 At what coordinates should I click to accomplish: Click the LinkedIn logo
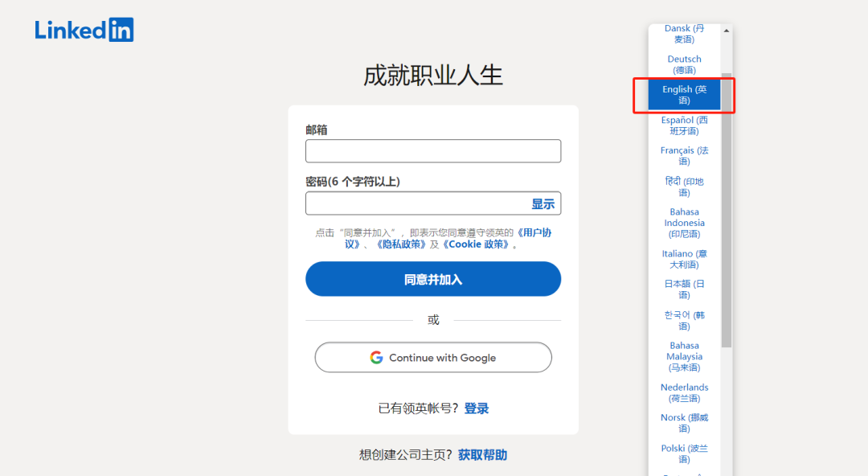pyautogui.click(x=84, y=30)
